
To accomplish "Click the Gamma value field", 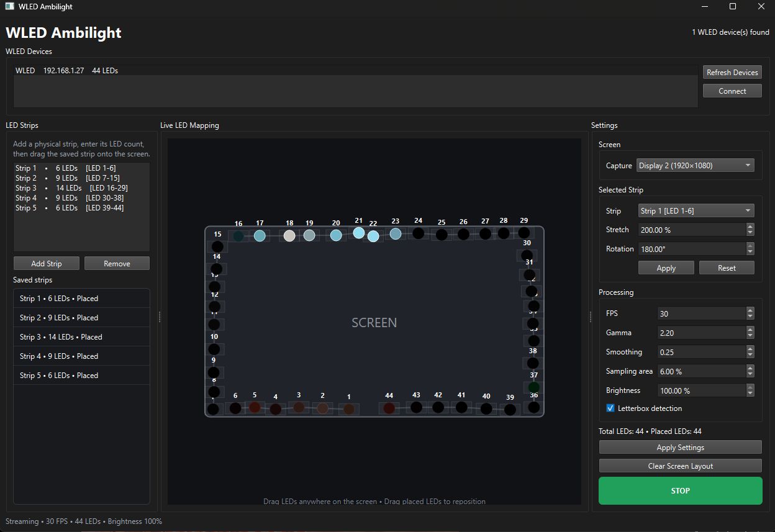I will [701, 333].
